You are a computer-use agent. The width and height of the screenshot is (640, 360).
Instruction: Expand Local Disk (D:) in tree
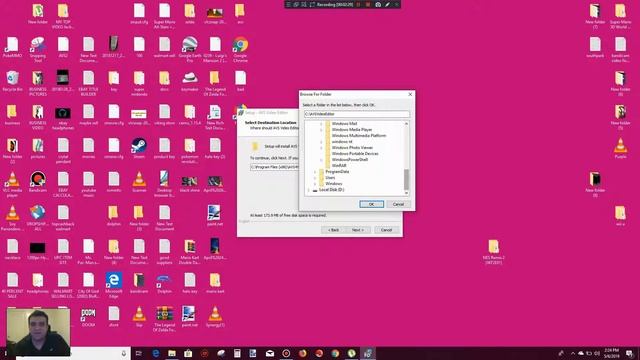click(x=308, y=190)
